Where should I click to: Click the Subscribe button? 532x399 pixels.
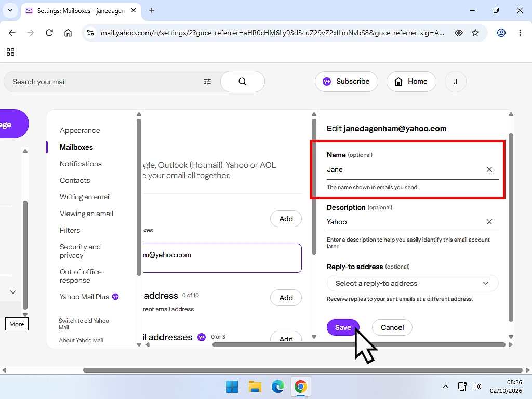pos(347,82)
